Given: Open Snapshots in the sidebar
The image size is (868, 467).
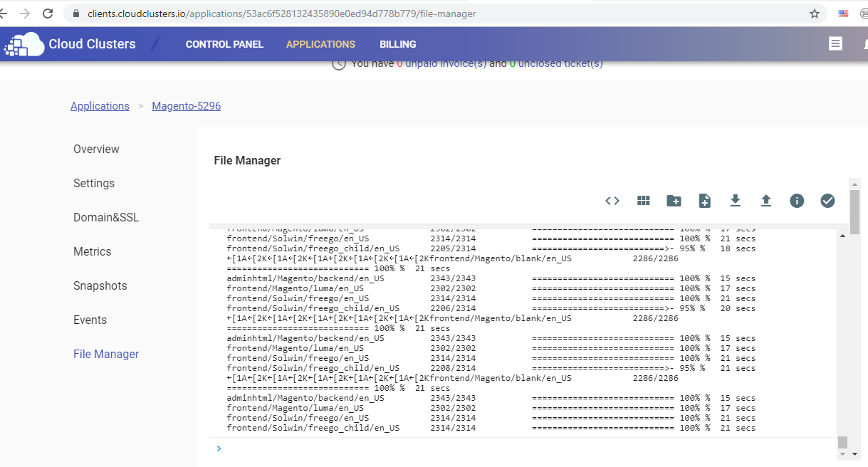Looking at the screenshot, I should (100, 285).
